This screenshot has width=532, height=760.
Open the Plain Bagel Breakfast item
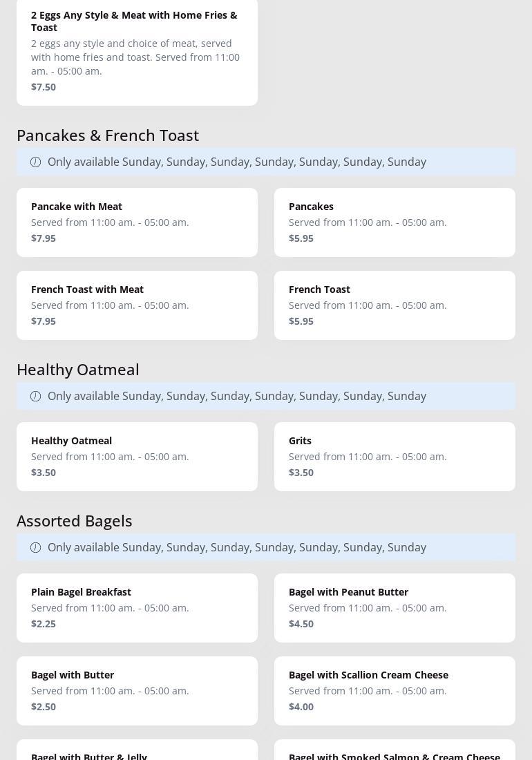coord(137,608)
